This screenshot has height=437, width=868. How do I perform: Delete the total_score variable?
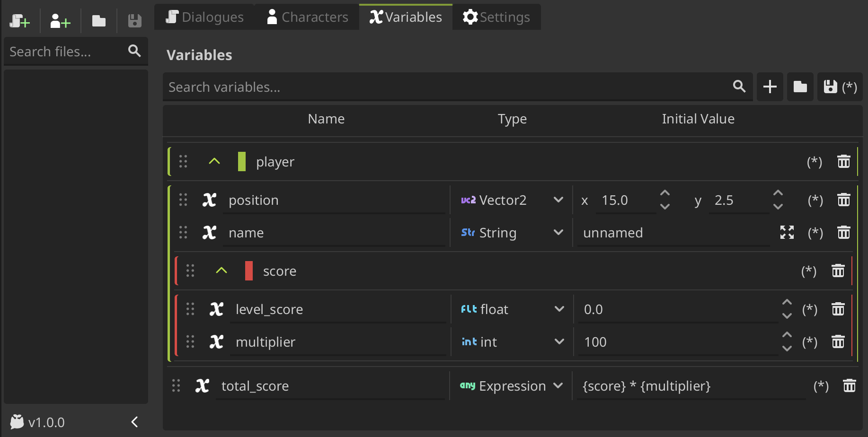pyautogui.click(x=850, y=385)
